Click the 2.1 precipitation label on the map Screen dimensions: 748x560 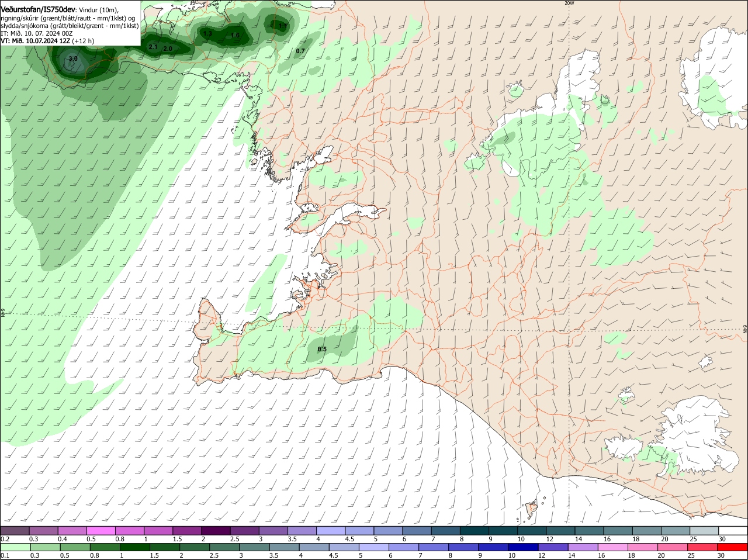click(x=154, y=46)
